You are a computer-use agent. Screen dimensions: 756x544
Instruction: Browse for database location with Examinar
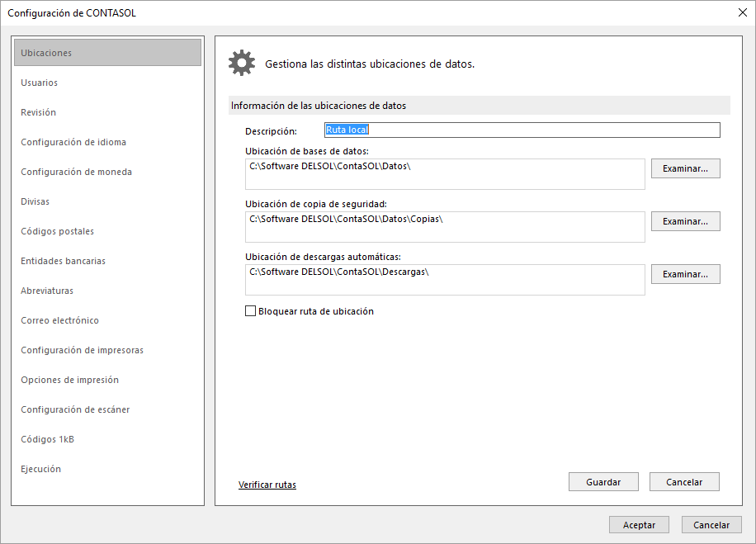click(x=685, y=168)
